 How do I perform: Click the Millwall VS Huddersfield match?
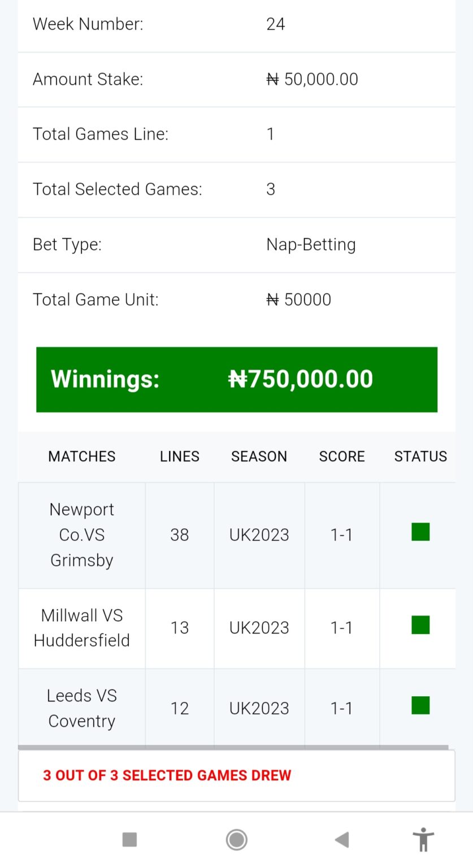[82, 628]
